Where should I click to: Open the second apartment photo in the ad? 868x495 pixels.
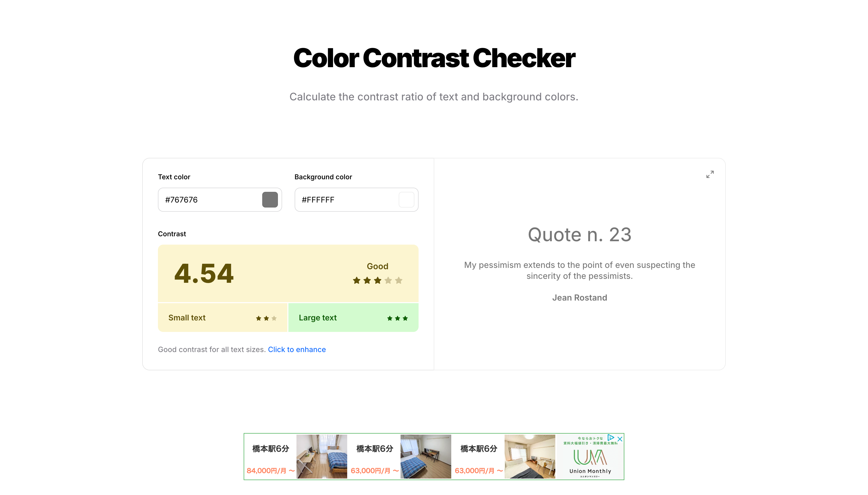click(x=425, y=456)
